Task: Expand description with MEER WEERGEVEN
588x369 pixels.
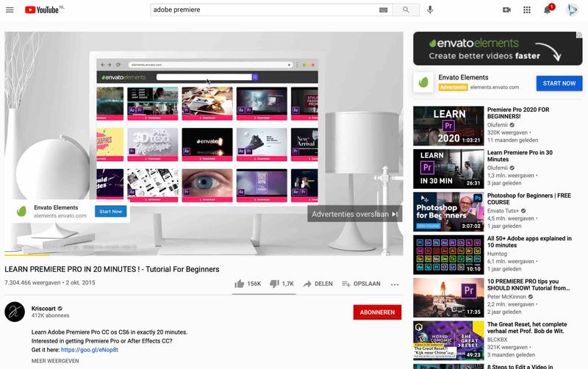Action: click(x=55, y=361)
